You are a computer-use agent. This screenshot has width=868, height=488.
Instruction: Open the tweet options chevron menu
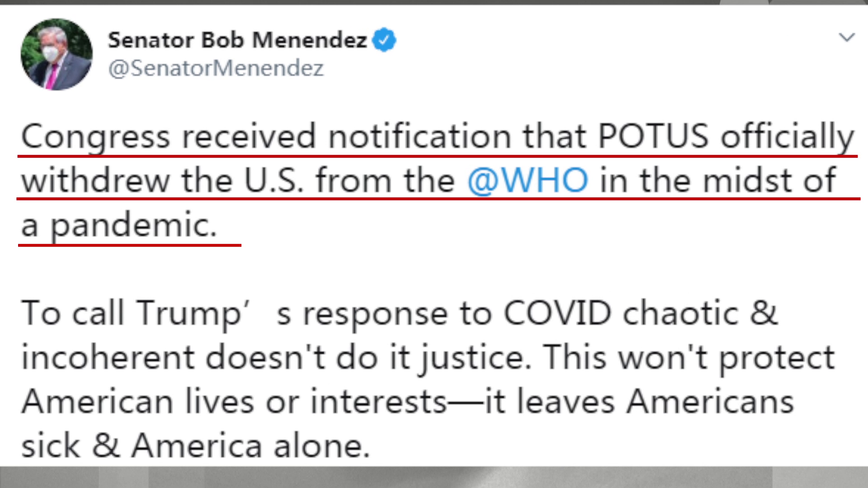[x=846, y=37]
